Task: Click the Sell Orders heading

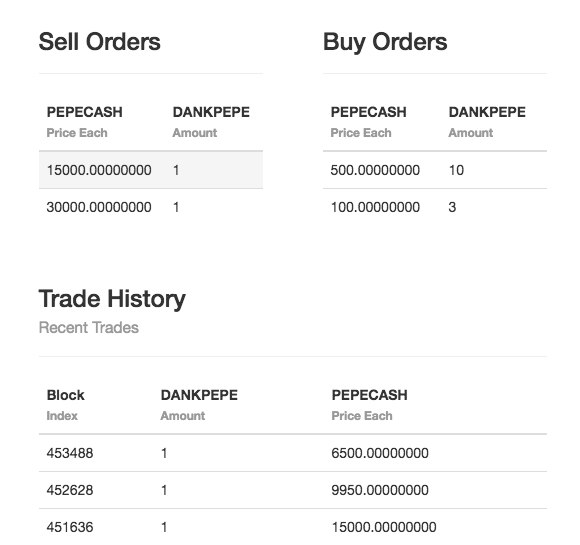Action: [100, 41]
